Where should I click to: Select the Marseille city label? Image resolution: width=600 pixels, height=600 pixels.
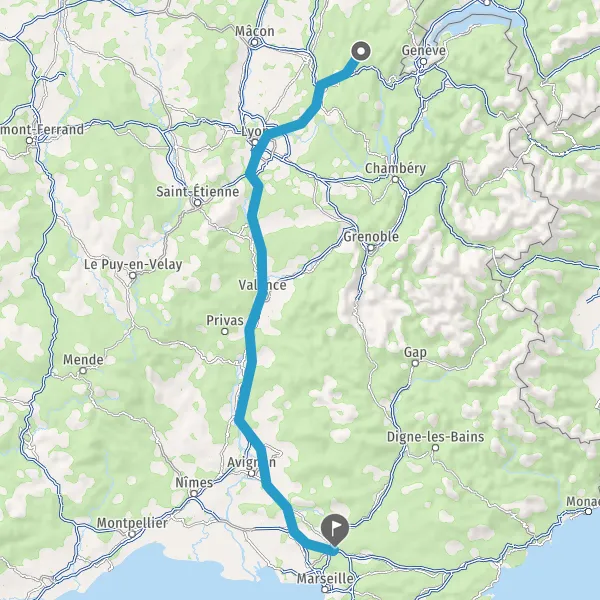click(x=325, y=578)
